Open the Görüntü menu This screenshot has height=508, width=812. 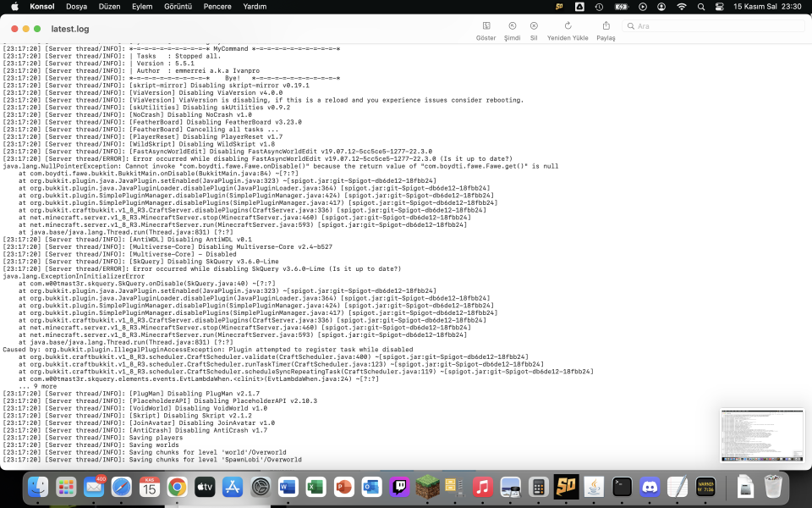click(178, 7)
